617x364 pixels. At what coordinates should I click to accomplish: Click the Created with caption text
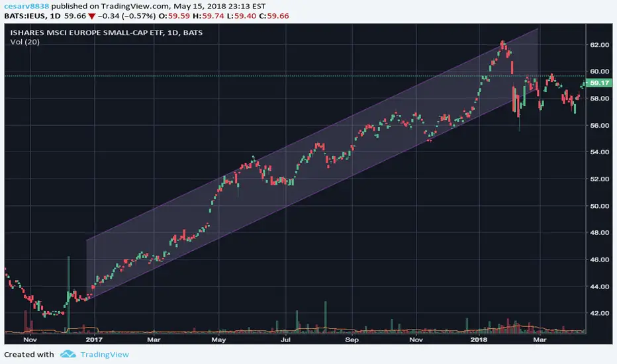28,355
